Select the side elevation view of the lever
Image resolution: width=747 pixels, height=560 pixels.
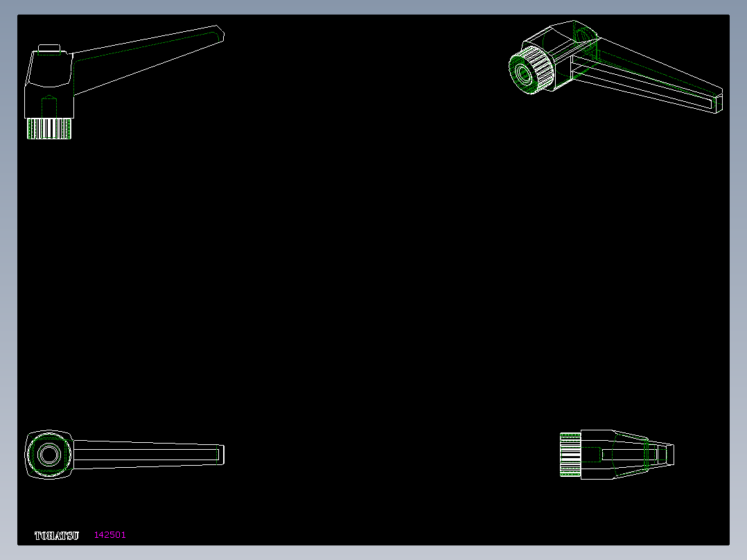(x=124, y=82)
